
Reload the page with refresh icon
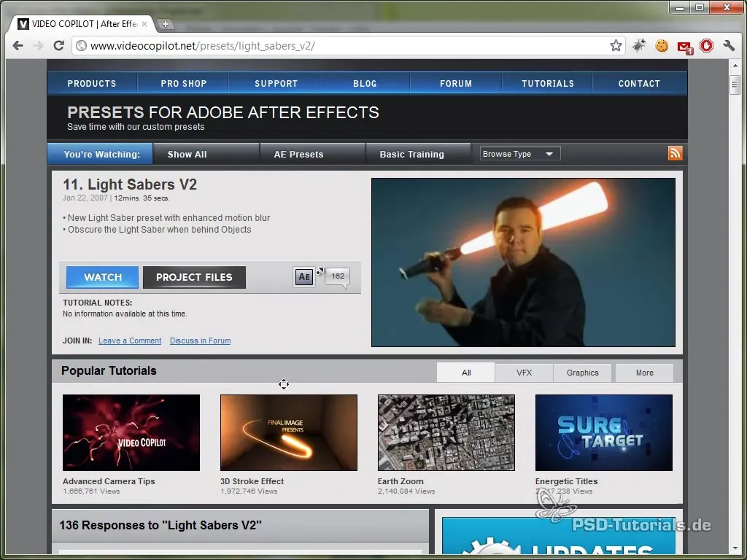[x=58, y=46]
